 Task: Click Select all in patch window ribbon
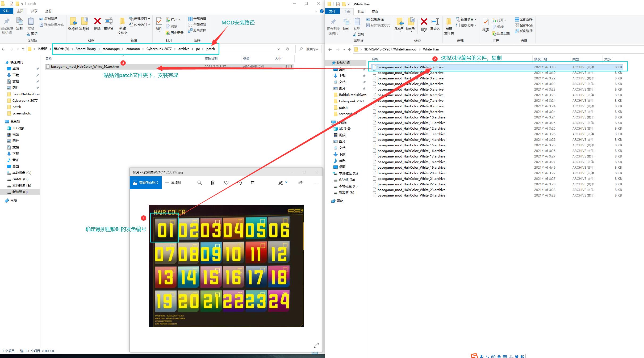[197, 19]
